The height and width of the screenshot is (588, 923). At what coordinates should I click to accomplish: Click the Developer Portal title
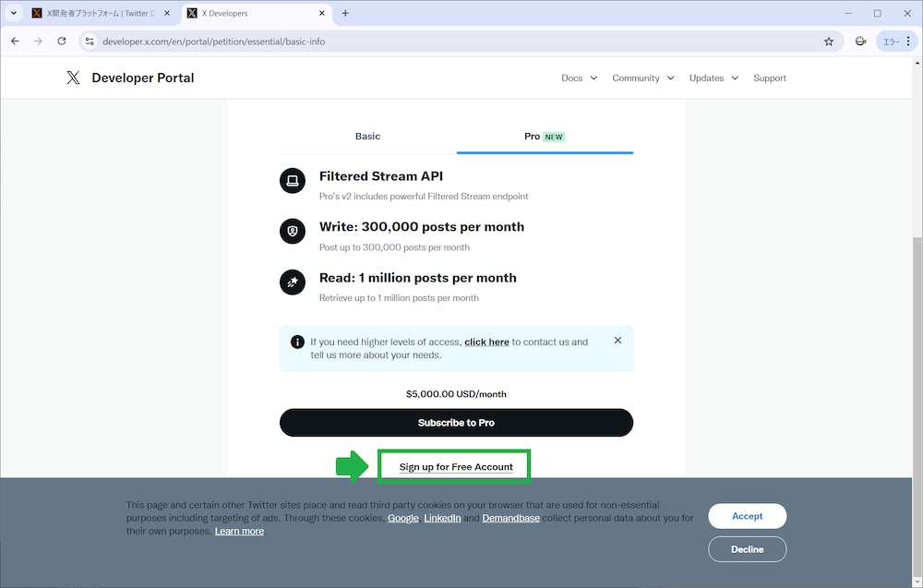tap(142, 78)
